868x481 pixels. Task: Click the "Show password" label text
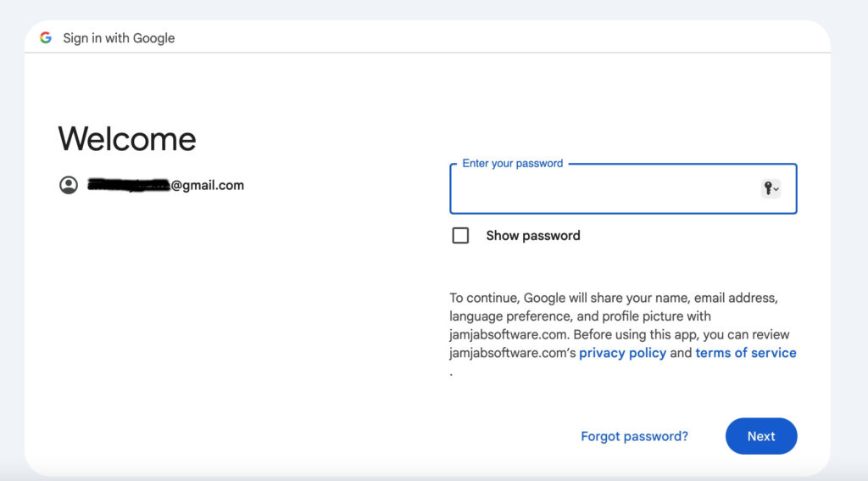[x=532, y=236]
